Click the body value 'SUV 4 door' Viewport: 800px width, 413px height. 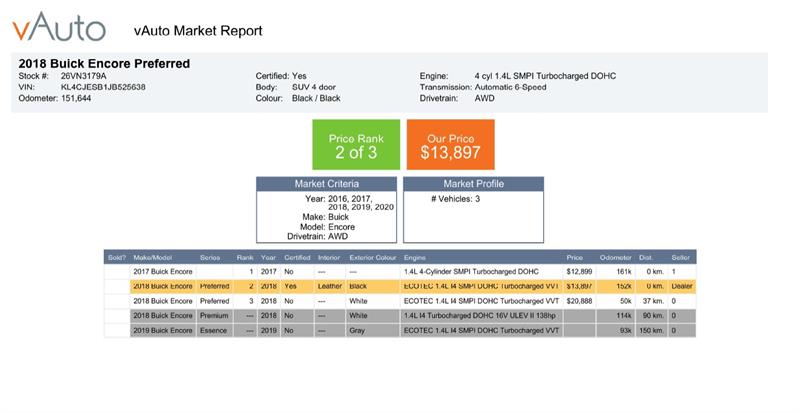[314, 87]
